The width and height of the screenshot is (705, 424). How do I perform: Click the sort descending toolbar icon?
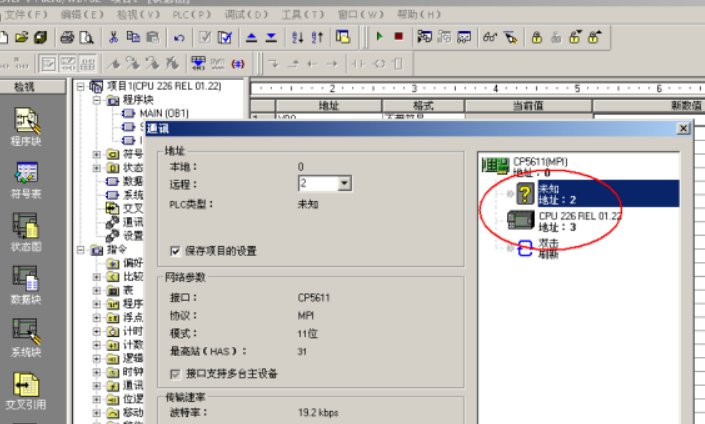coord(317,37)
